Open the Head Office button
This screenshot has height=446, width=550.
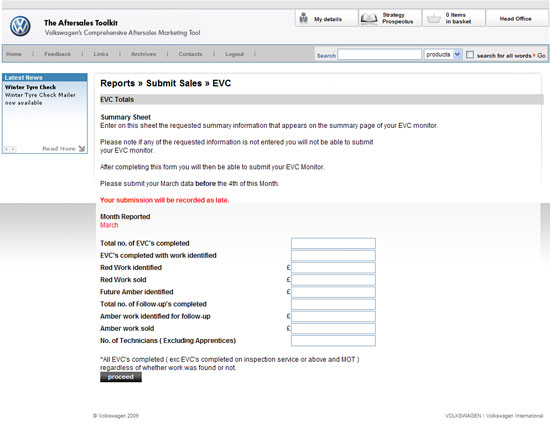[516, 19]
